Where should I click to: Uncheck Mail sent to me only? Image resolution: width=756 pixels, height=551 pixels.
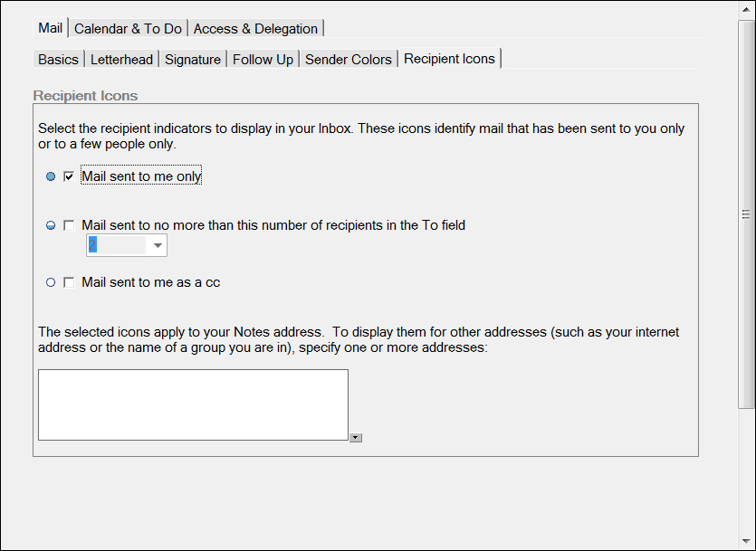(69, 176)
